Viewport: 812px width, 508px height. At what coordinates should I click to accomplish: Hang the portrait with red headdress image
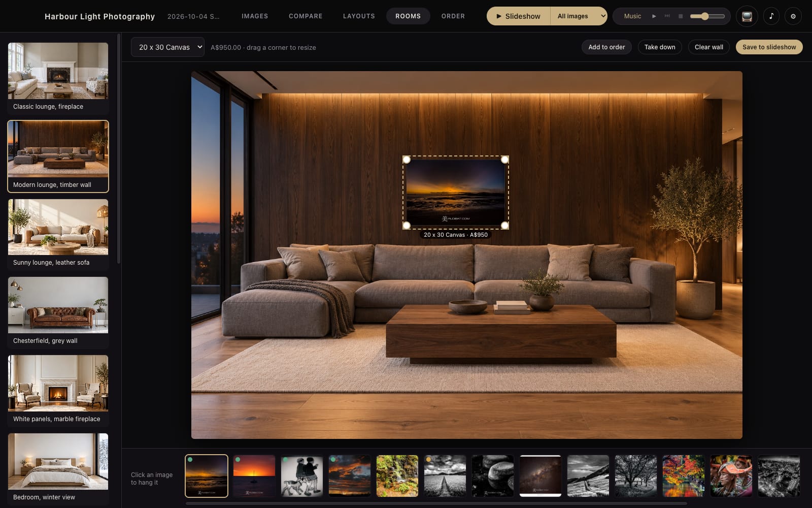click(731, 476)
